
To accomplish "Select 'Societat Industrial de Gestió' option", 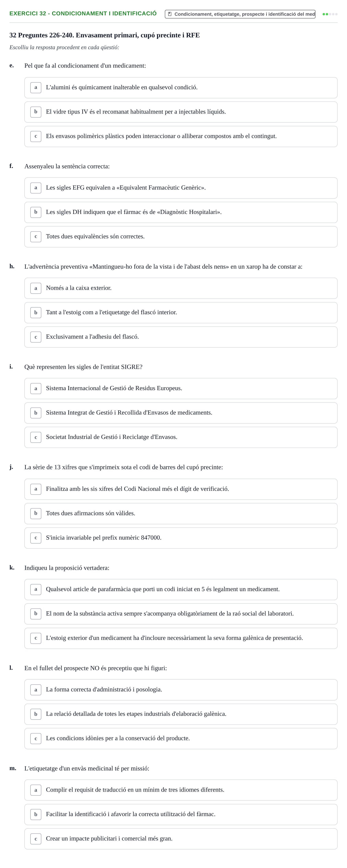I will coord(181,437).
